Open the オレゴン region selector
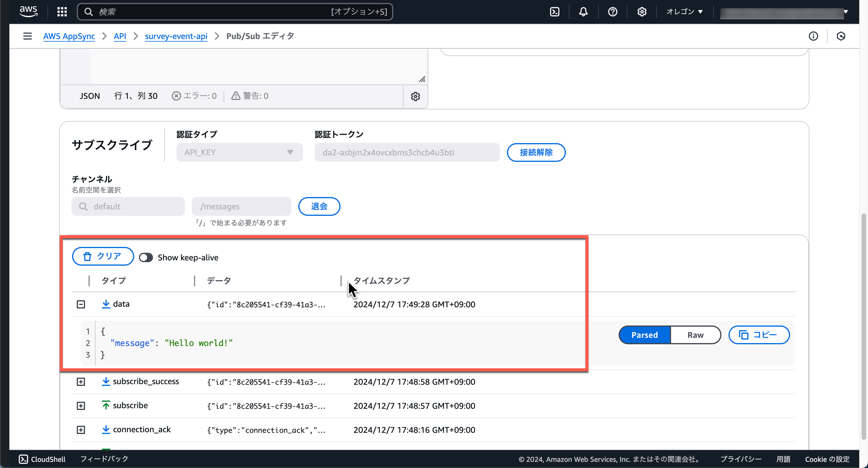The width and height of the screenshot is (868, 468). 684,11
